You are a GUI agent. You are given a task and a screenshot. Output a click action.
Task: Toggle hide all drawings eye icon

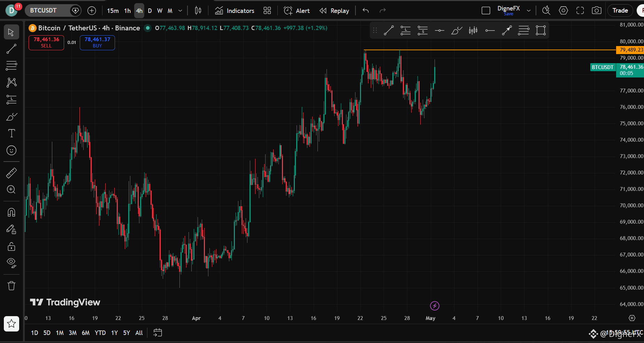11,263
